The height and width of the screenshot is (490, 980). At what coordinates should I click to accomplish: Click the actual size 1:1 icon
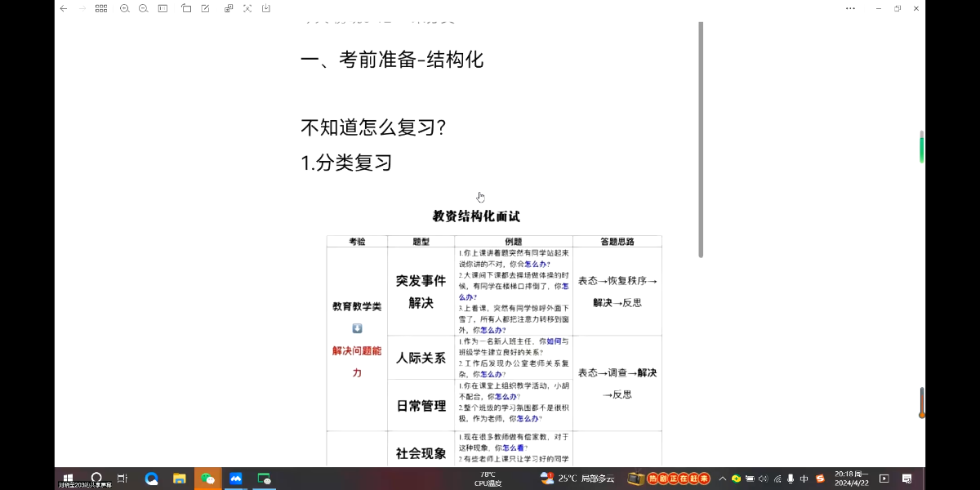(x=163, y=8)
